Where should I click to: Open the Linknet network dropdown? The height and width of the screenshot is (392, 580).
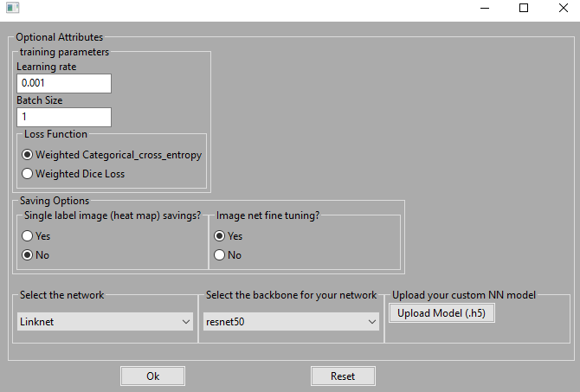105,322
